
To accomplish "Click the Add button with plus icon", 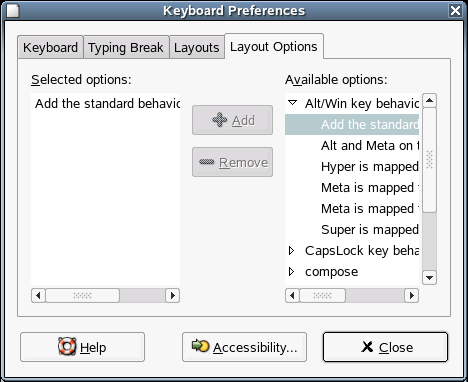I will point(232,120).
